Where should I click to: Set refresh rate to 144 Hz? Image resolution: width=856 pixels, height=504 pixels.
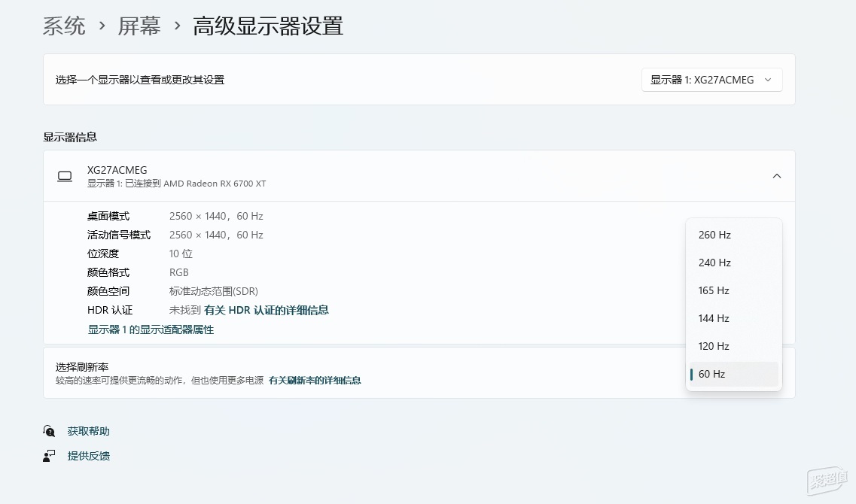pyautogui.click(x=714, y=318)
